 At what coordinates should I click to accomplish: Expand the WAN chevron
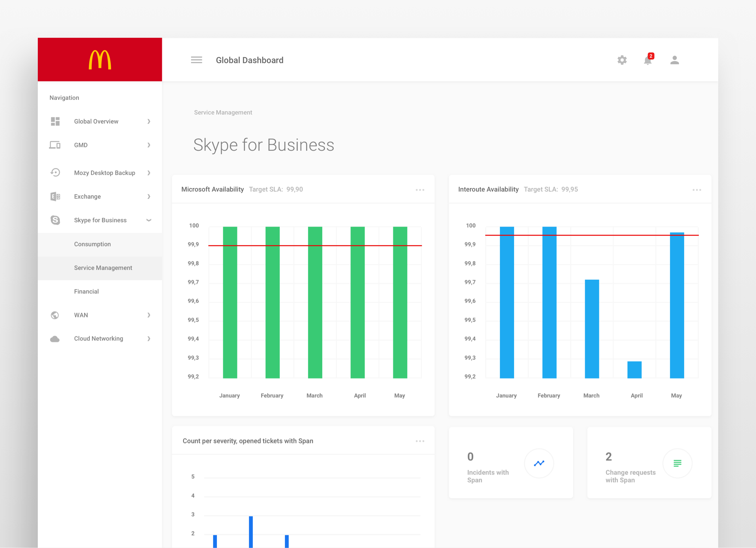pyautogui.click(x=149, y=315)
